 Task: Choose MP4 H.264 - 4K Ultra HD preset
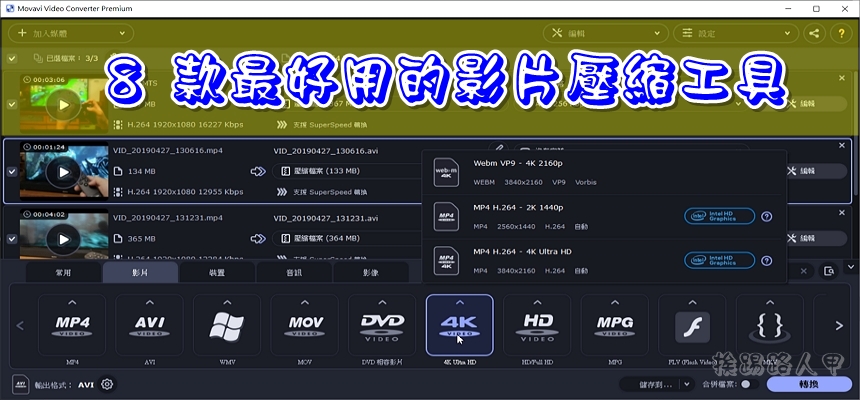click(602, 261)
